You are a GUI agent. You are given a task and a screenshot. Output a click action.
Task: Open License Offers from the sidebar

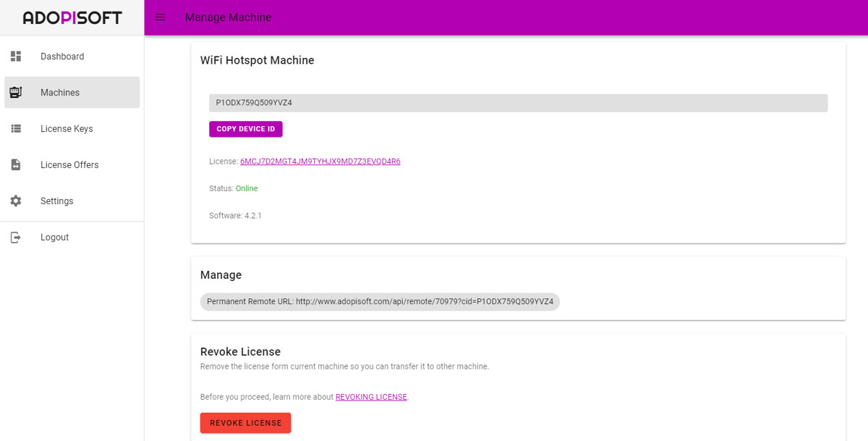[x=69, y=164]
